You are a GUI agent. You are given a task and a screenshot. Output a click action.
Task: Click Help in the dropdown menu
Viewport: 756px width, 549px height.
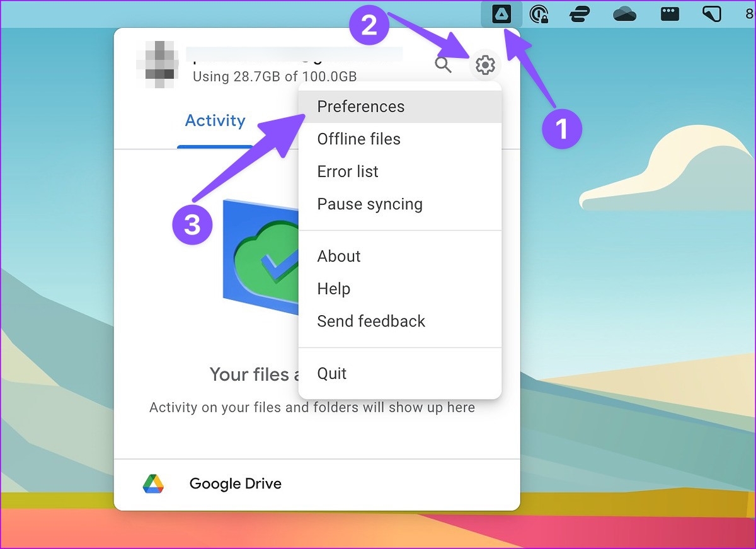pyautogui.click(x=333, y=288)
